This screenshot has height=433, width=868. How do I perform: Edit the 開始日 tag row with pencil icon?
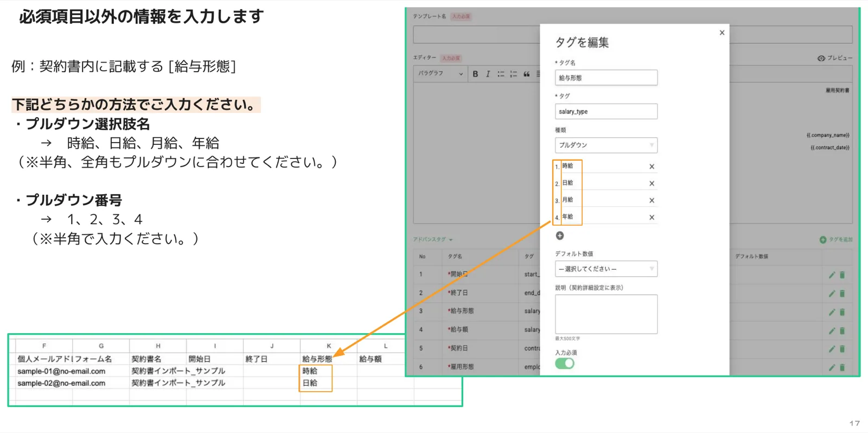click(x=832, y=275)
